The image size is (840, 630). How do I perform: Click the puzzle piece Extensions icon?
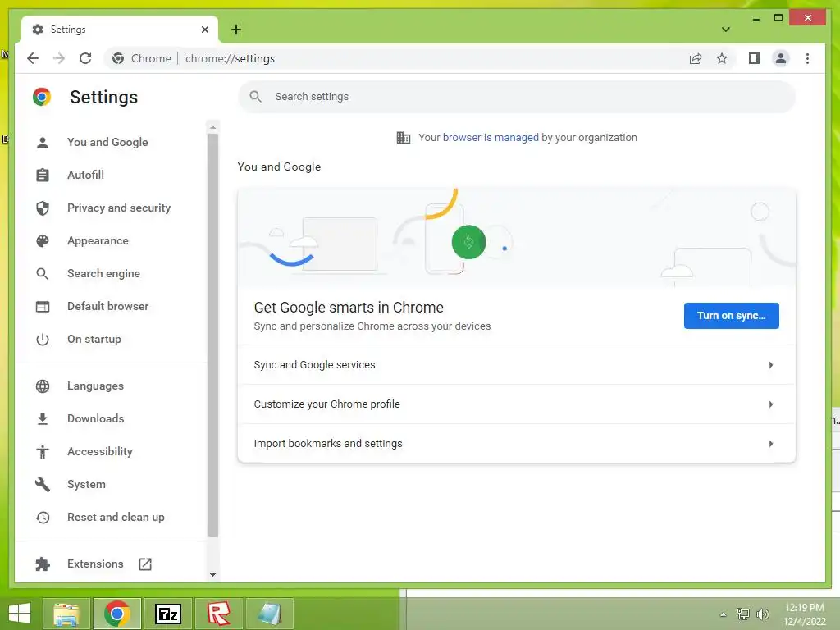pyautogui.click(x=43, y=564)
